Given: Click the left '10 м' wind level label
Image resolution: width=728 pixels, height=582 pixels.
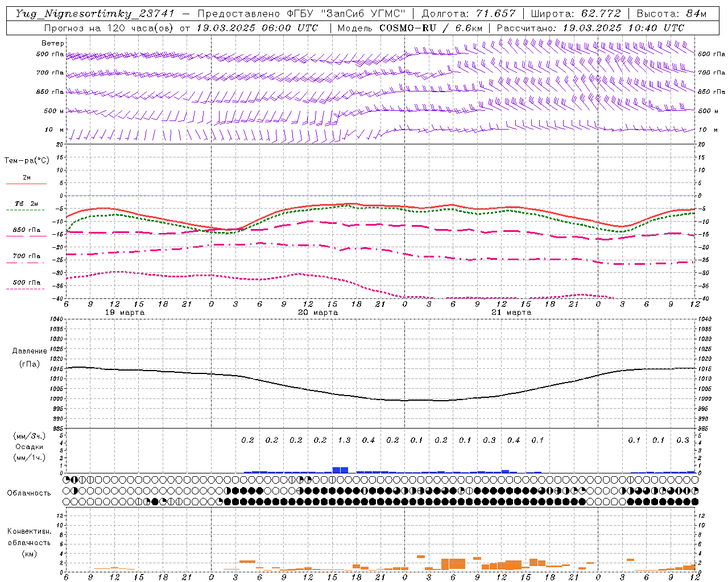Looking at the screenshot, I should tap(55, 130).
